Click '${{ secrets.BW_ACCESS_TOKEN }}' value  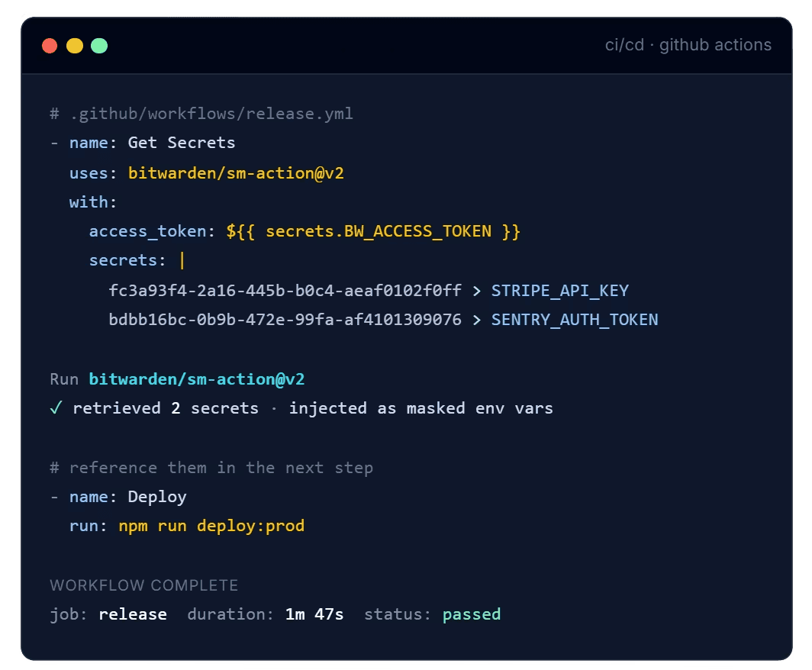tap(373, 231)
